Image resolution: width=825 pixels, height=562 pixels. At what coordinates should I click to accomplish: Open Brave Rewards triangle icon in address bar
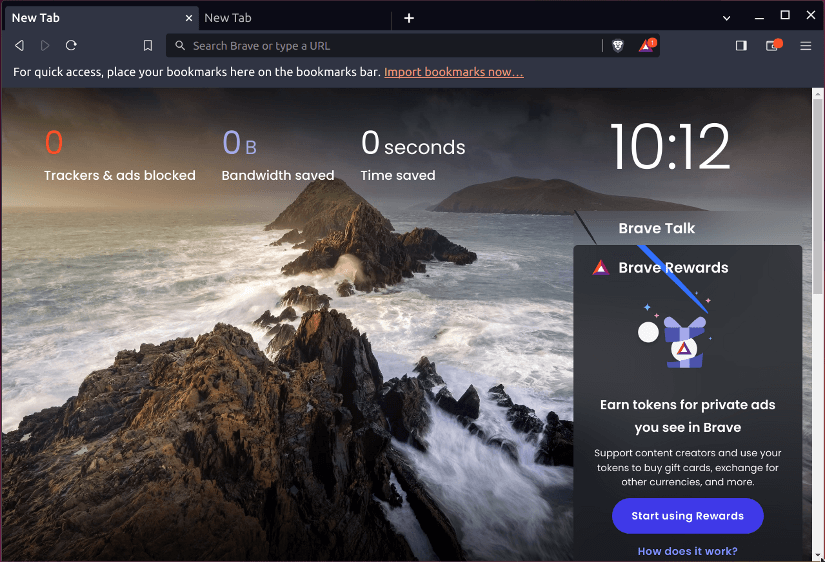click(647, 45)
